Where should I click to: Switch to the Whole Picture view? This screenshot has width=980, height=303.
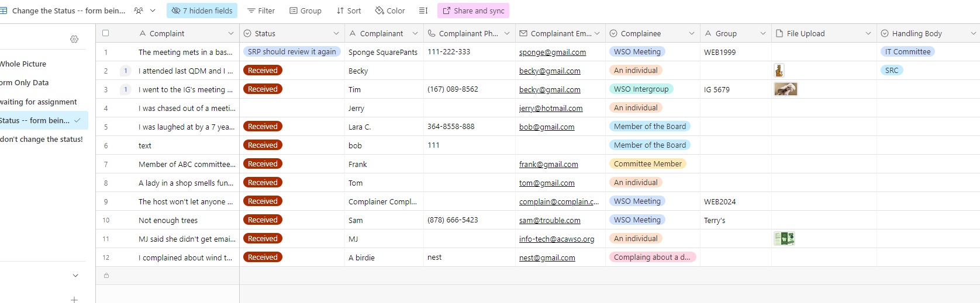tap(23, 64)
